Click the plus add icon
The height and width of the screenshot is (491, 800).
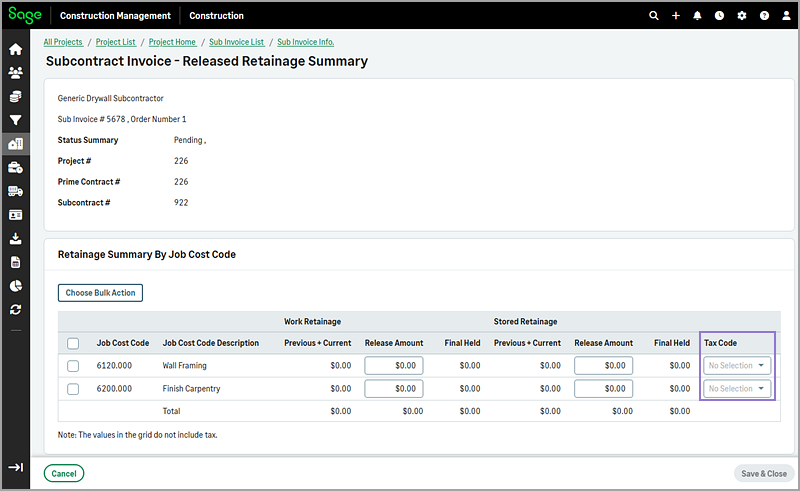676,16
